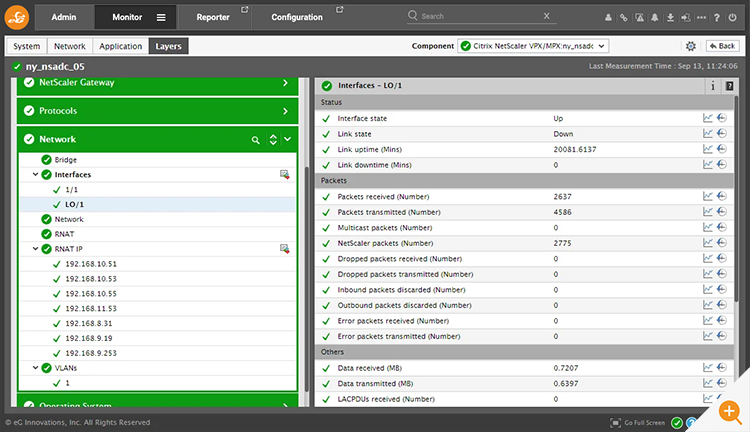This screenshot has width=750, height=432.
Task: Click the orange zoom plus magnifier icon
Action: 730,412
